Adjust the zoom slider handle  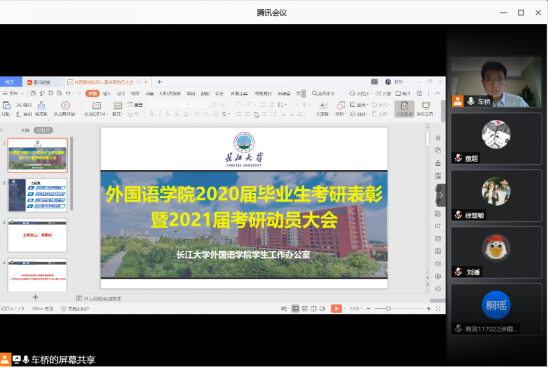tap(388, 309)
